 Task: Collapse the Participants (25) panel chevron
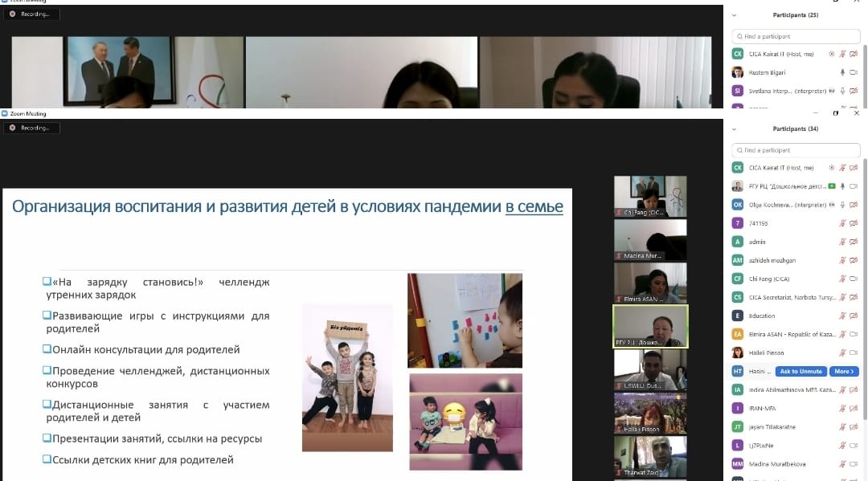[735, 14]
